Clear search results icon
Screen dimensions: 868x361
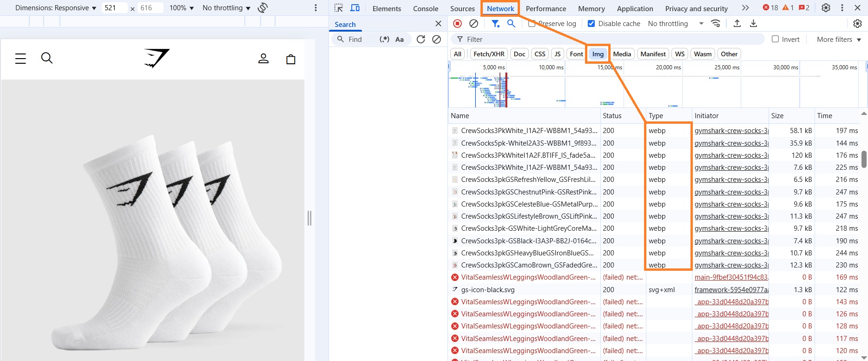coord(436,40)
